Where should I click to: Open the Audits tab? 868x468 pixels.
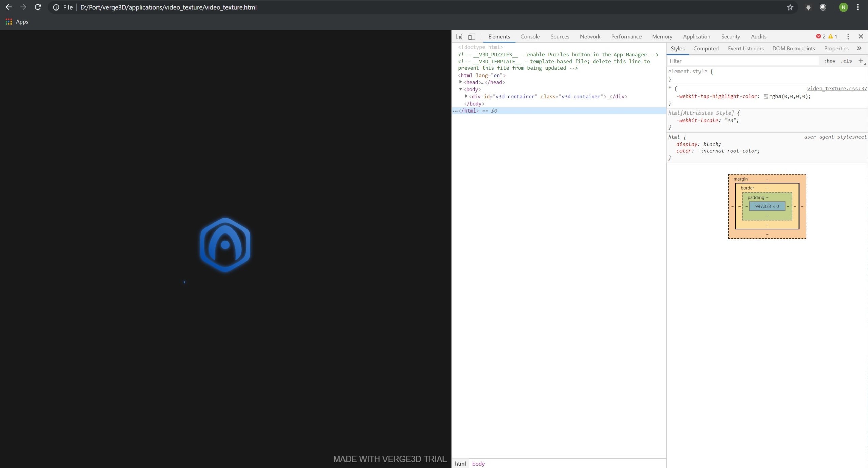(758, 37)
